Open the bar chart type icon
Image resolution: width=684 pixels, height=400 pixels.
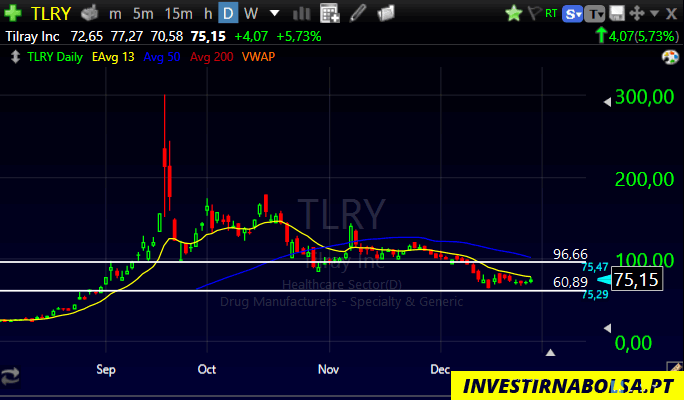click(x=301, y=14)
